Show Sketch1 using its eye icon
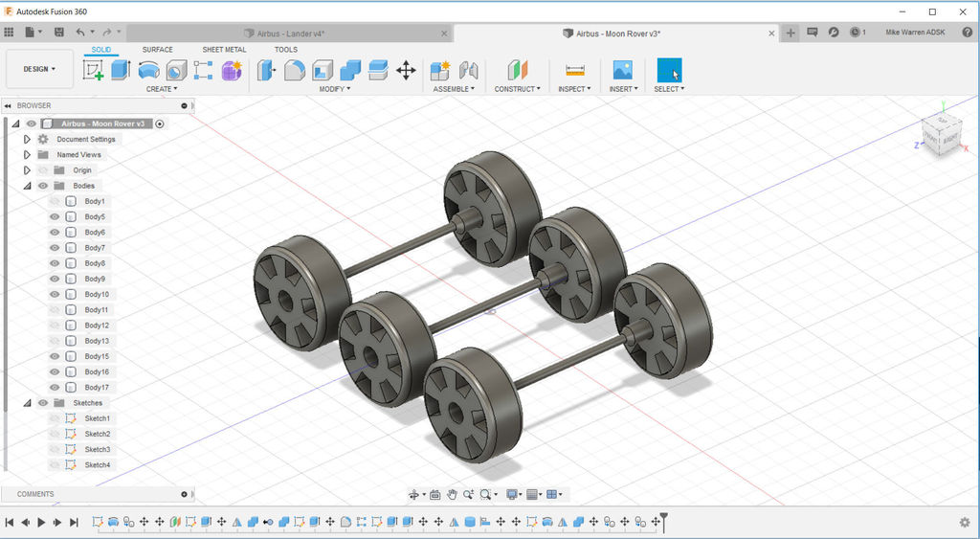 tap(55, 418)
